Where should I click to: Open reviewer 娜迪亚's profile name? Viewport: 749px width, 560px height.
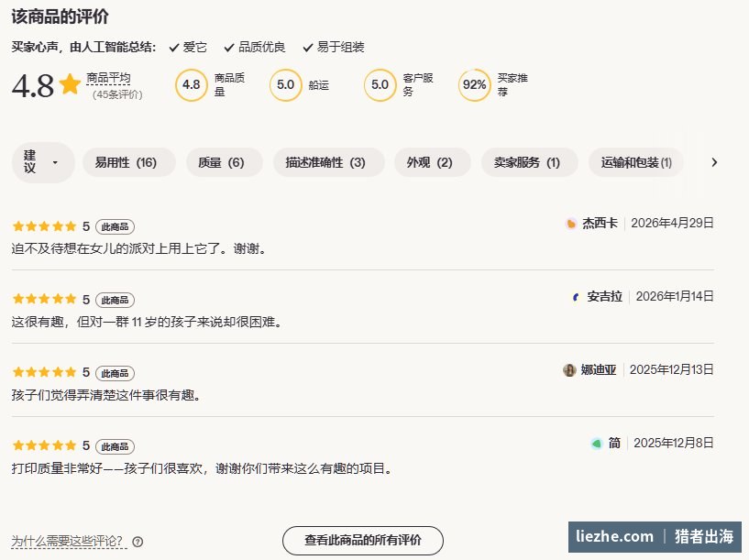click(x=599, y=369)
